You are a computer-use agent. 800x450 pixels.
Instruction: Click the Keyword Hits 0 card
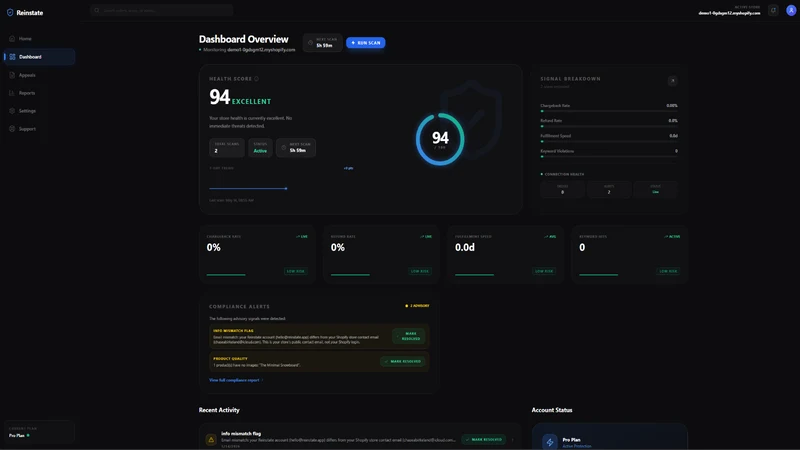click(x=630, y=254)
